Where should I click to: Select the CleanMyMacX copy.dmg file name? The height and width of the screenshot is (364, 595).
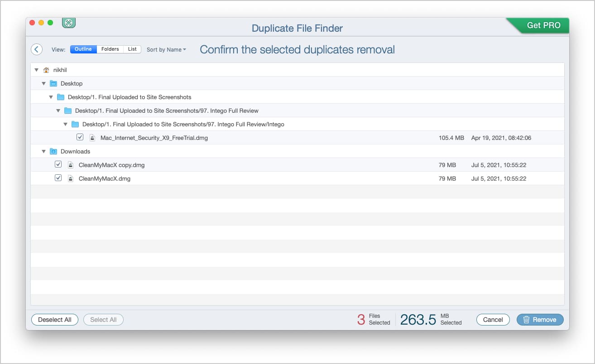[111, 165]
